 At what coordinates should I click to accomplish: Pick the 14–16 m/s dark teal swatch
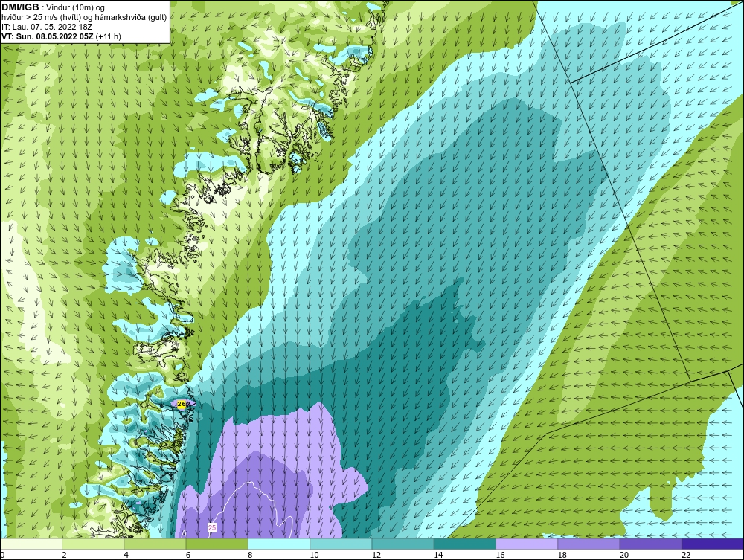pos(465,544)
